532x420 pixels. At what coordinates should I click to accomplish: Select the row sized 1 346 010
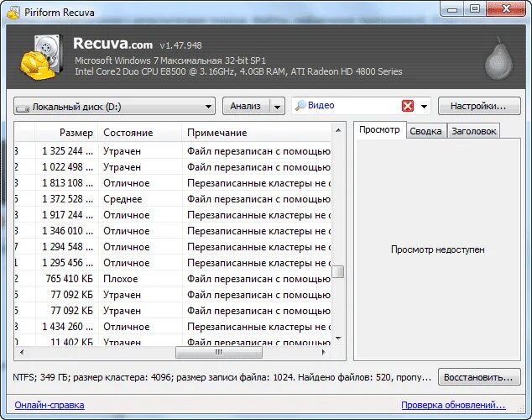[x=173, y=230]
